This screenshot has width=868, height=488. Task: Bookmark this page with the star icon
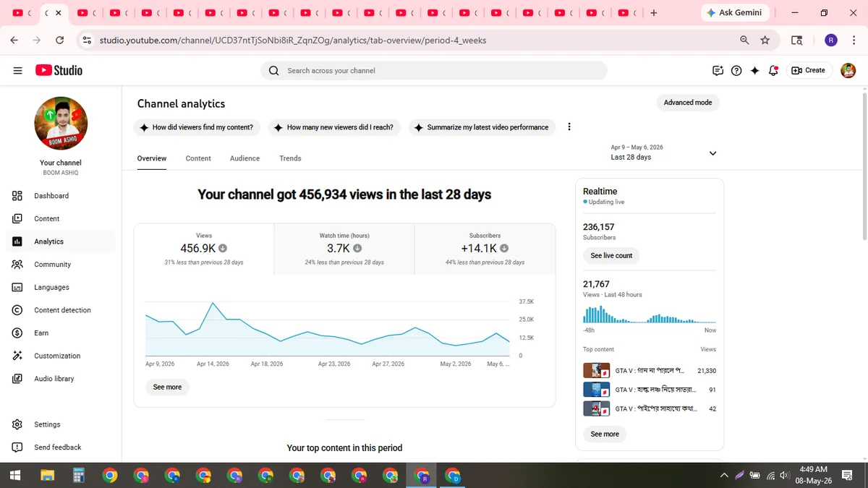(x=765, y=40)
